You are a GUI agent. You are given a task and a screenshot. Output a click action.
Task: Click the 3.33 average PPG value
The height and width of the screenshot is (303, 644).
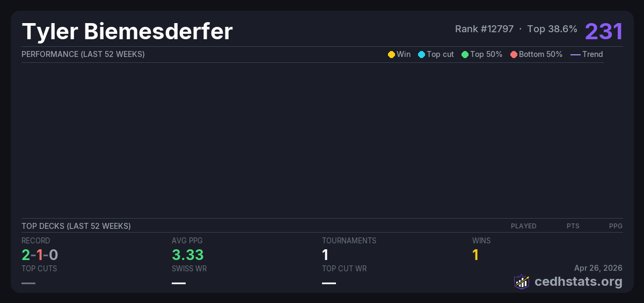tap(188, 255)
